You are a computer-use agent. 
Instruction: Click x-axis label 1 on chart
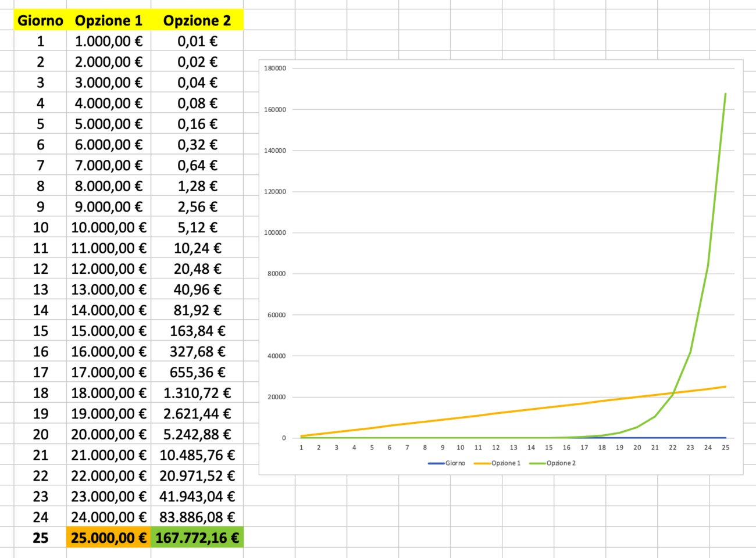click(x=301, y=448)
